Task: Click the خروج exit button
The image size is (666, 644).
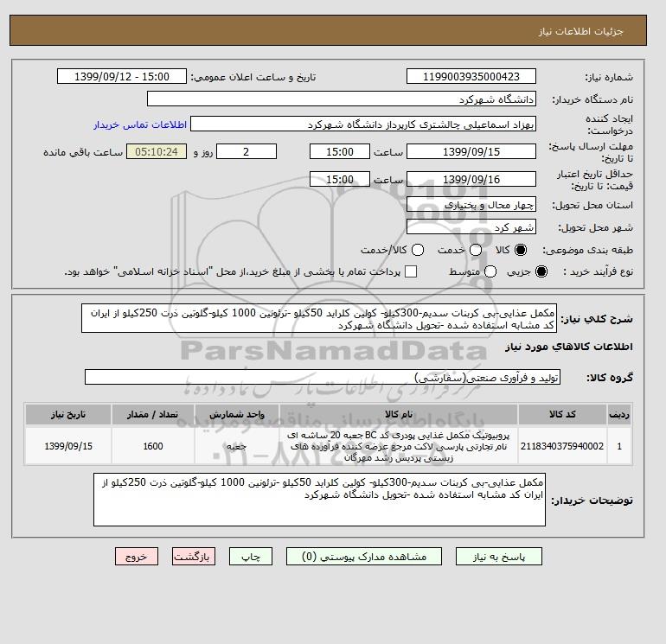Action: coord(137,557)
